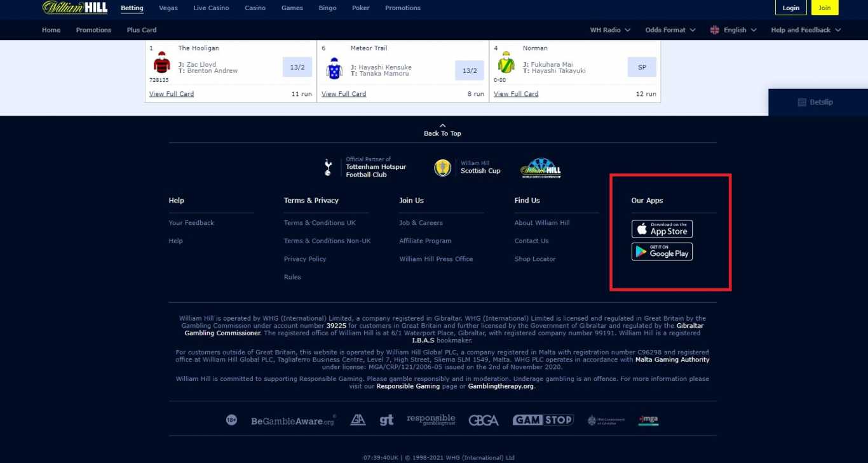View Full Card for Meteor Trail race
Image resolution: width=868 pixels, height=463 pixels.
pos(344,94)
